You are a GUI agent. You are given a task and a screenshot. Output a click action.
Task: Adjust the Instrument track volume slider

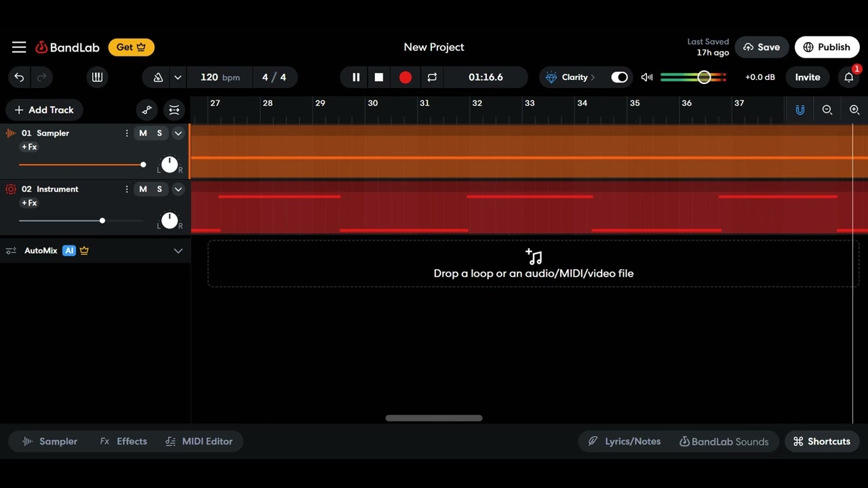pos(81,221)
